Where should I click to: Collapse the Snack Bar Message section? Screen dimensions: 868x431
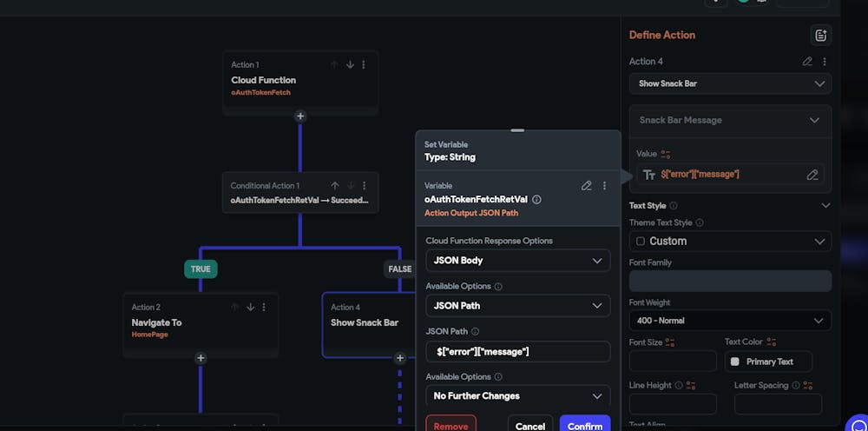814,121
